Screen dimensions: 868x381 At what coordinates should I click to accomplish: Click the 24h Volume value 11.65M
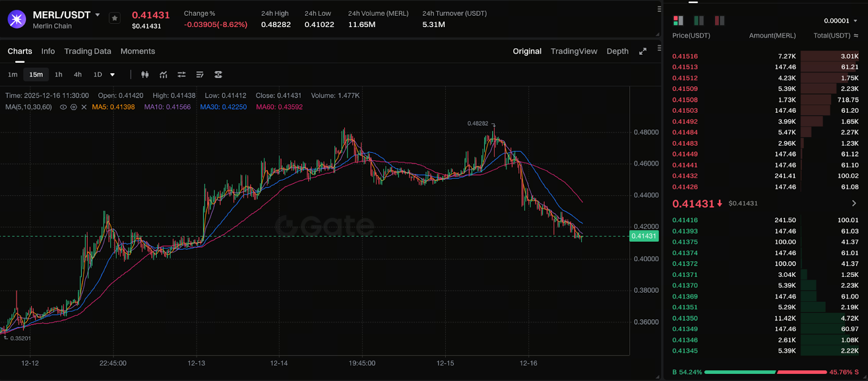click(362, 25)
